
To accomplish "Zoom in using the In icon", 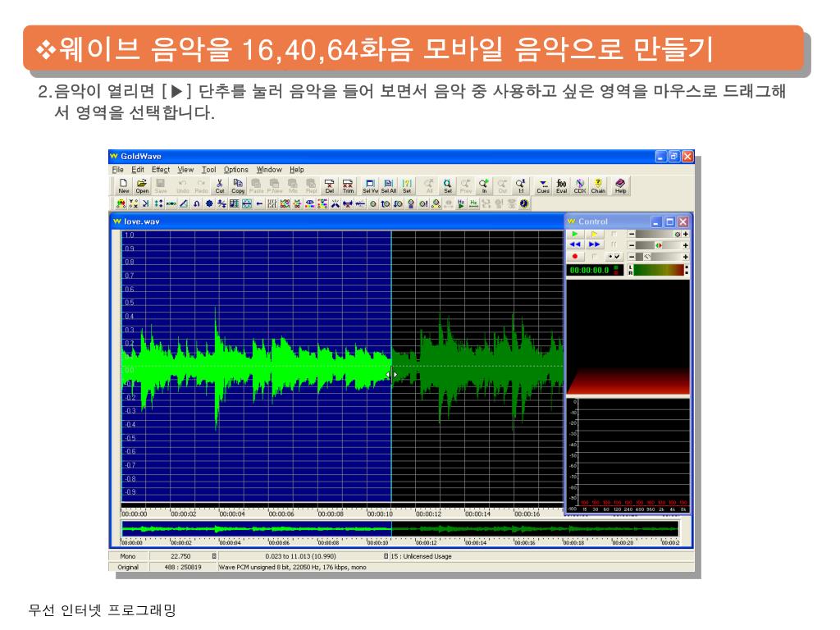I will pos(484,186).
